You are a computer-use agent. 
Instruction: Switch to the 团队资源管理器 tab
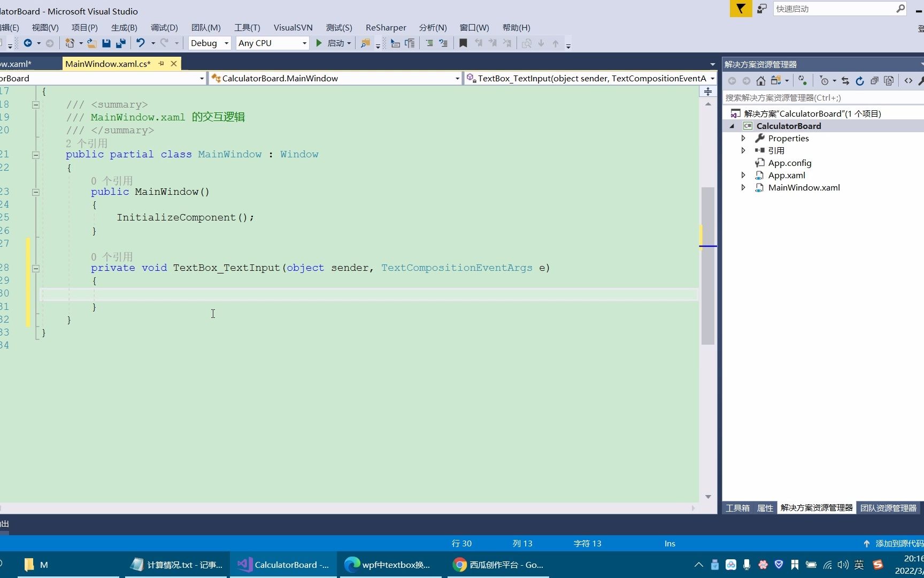[x=888, y=508]
